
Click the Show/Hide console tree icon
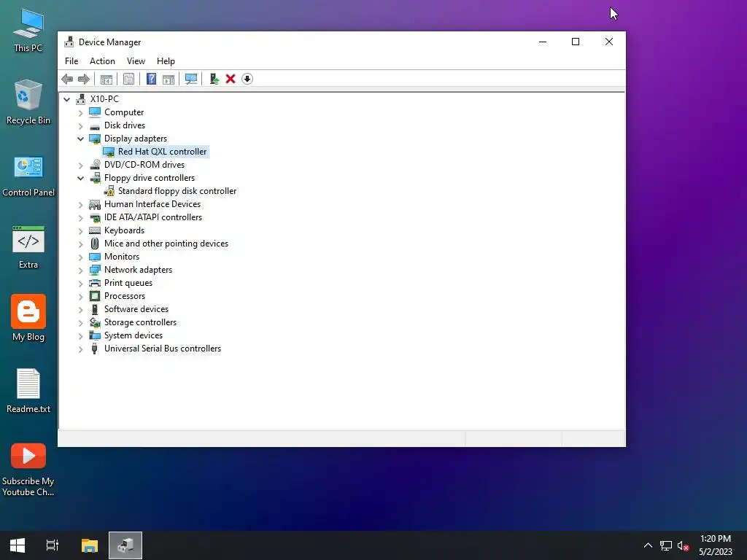107,79
